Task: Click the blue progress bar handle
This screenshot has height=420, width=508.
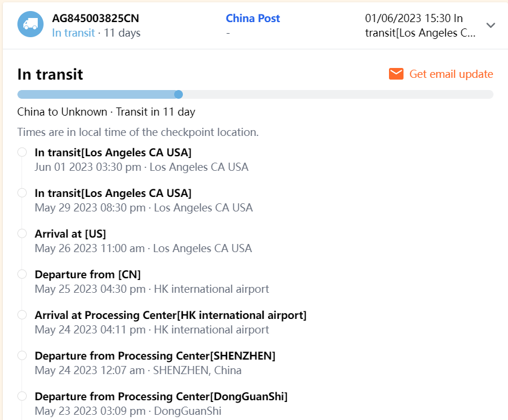Action: click(179, 94)
